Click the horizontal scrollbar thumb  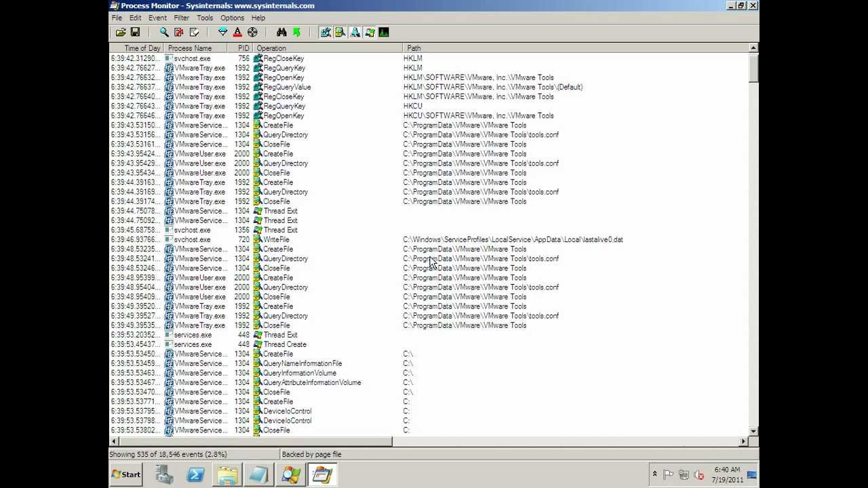(256, 441)
